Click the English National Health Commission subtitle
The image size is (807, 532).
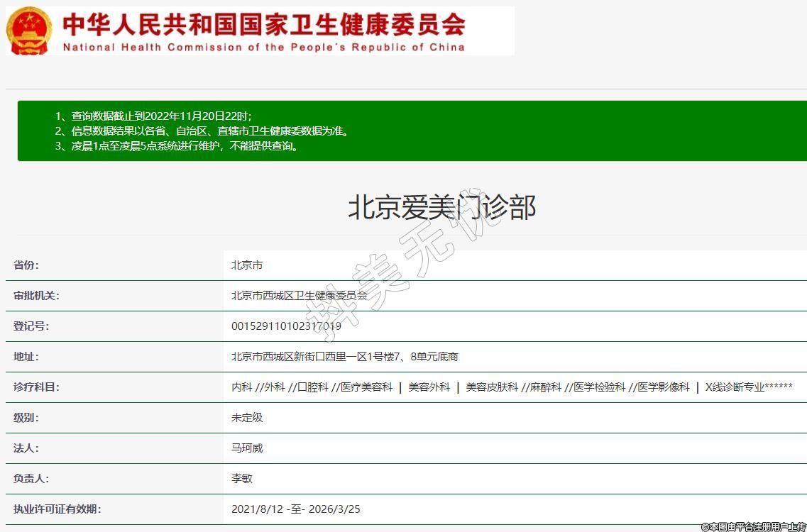click(263, 48)
